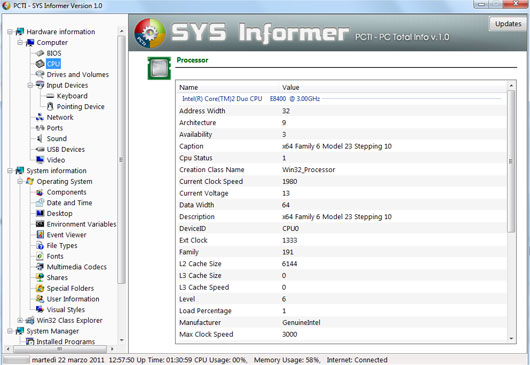This screenshot has width=530, height=365.
Task: Select the System Manager tree item
Action: tap(53, 331)
